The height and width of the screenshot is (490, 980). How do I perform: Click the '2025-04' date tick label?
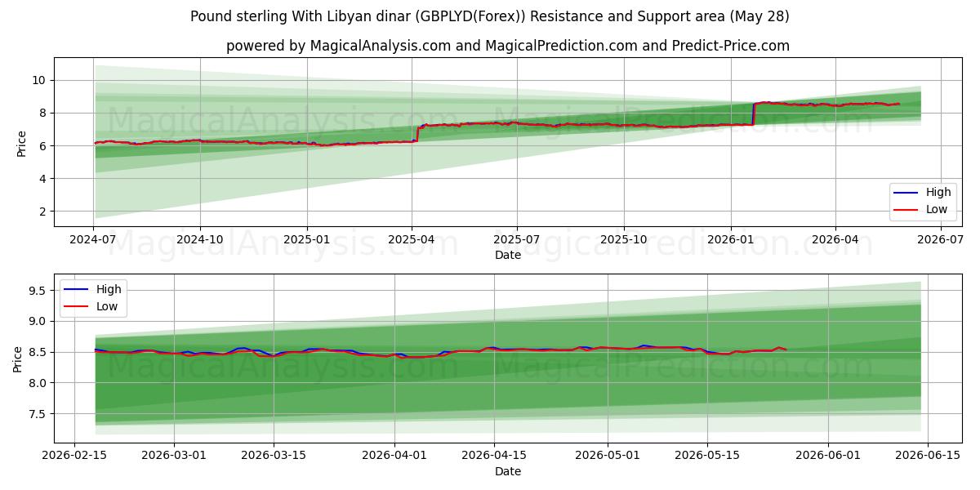coord(412,240)
